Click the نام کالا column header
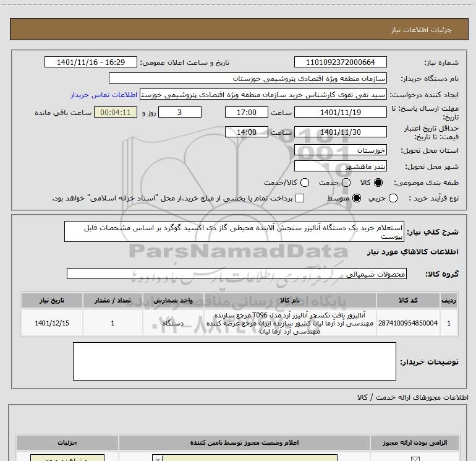 (290, 300)
